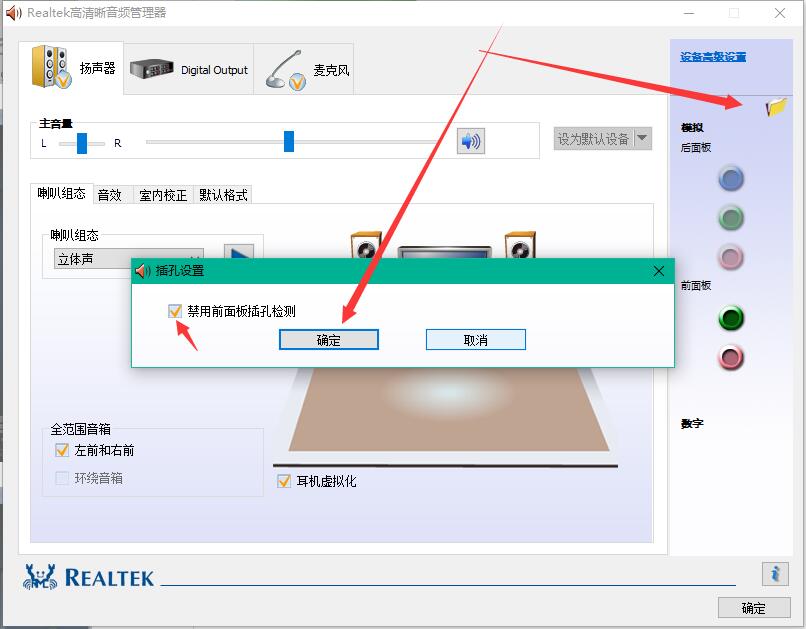Disable the 左前和右前 speaker checkbox
The height and width of the screenshot is (629, 806).
coord(62,450)
